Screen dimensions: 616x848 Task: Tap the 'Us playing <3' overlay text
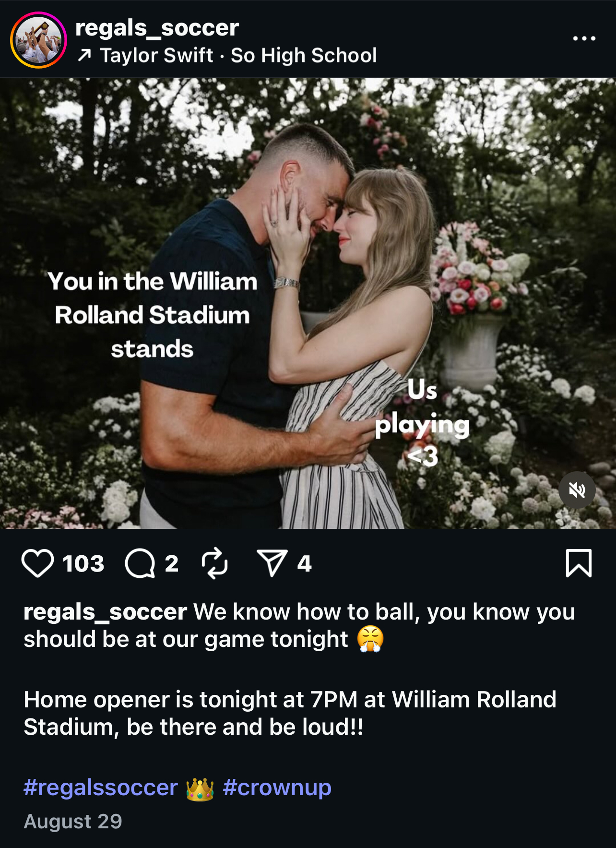[422, 422]
